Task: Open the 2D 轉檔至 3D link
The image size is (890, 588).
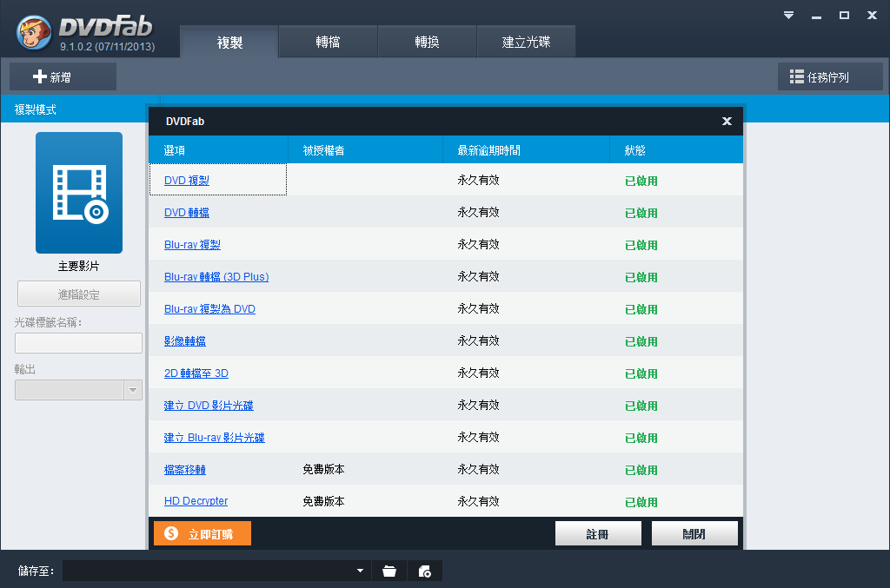Action: pyautogui.click(x=196, y=373)
